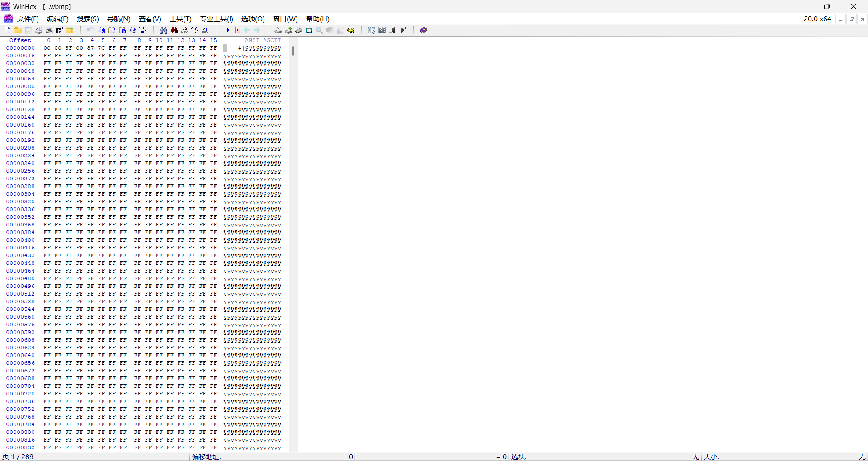
Task: Open the 搜索(S) menu
Action: (88, 19)
